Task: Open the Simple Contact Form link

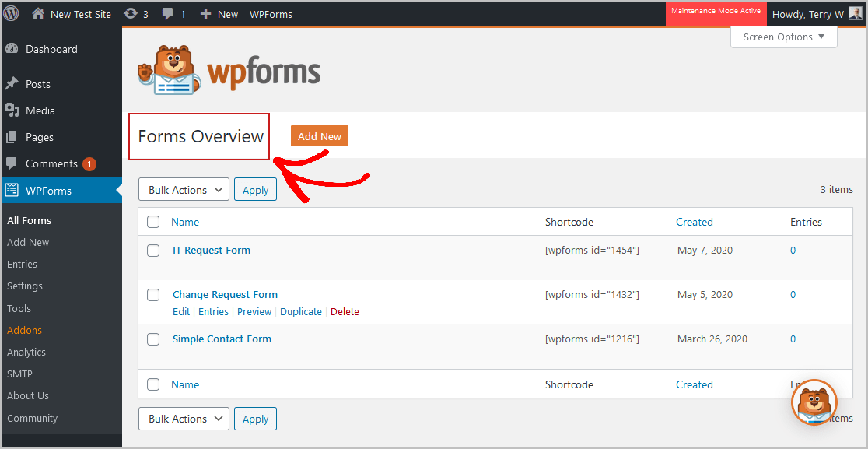Action: click(x=222, y=339)
